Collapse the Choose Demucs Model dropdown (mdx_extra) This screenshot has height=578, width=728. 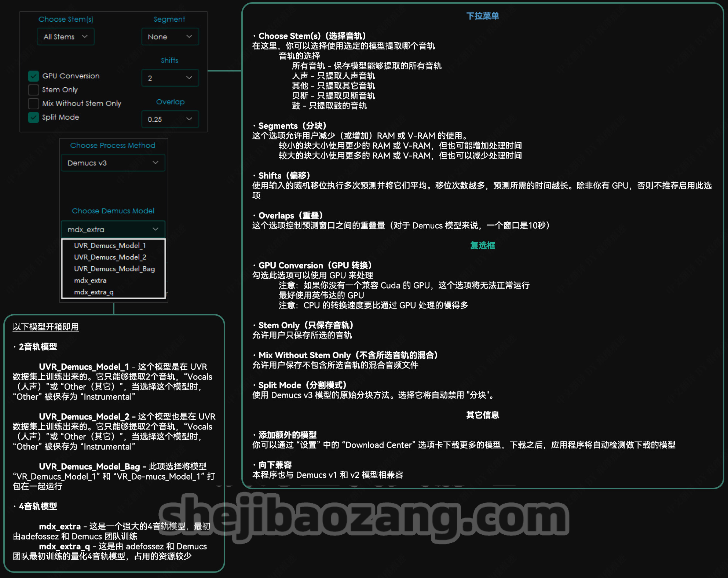pyautogui.click(x=113, y=229)
